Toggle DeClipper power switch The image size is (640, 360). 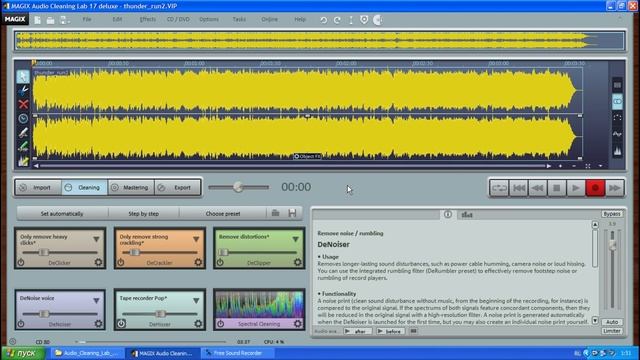coord(220,262)
